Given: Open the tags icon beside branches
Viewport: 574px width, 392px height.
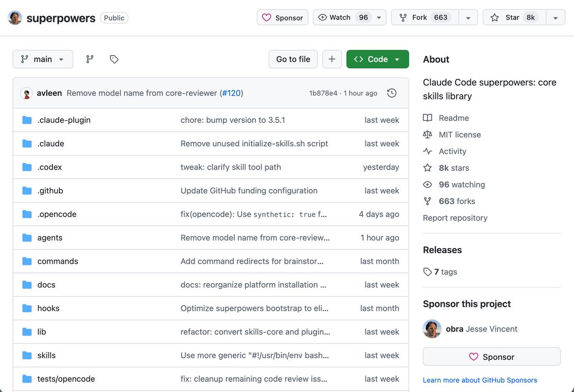Looking at the screenshot, I should tap(114, 59).
